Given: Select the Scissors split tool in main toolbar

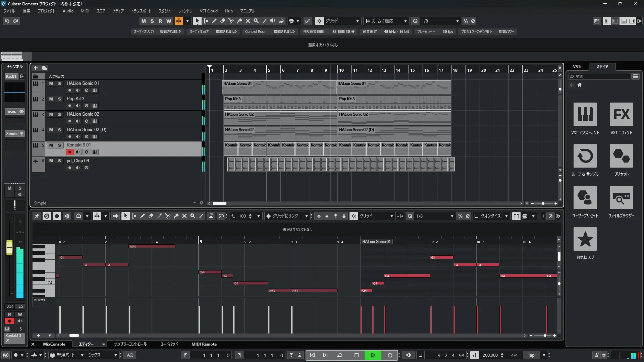Looking at the screenshot, I should coord(231,21).
